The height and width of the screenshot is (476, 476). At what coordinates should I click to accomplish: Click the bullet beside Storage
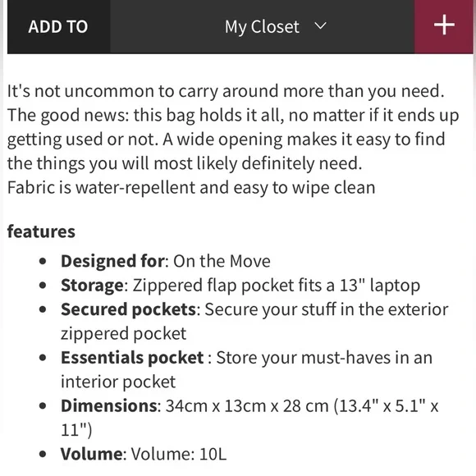coord(43,286)
